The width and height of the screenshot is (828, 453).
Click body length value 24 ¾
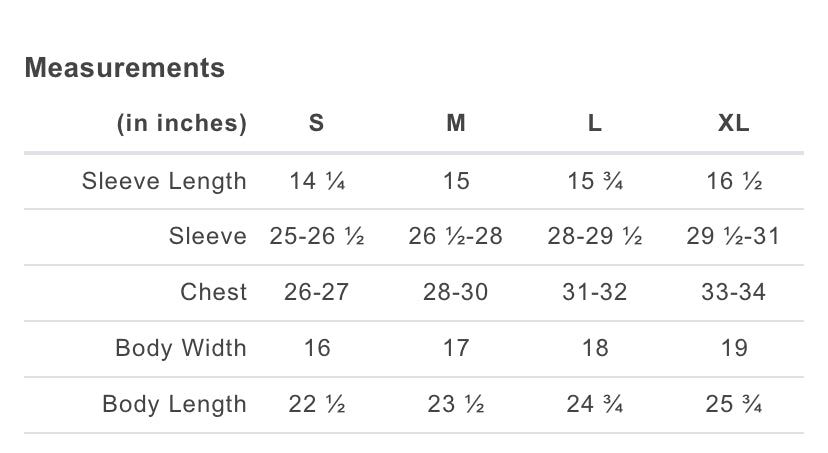[x=595, y=404]
